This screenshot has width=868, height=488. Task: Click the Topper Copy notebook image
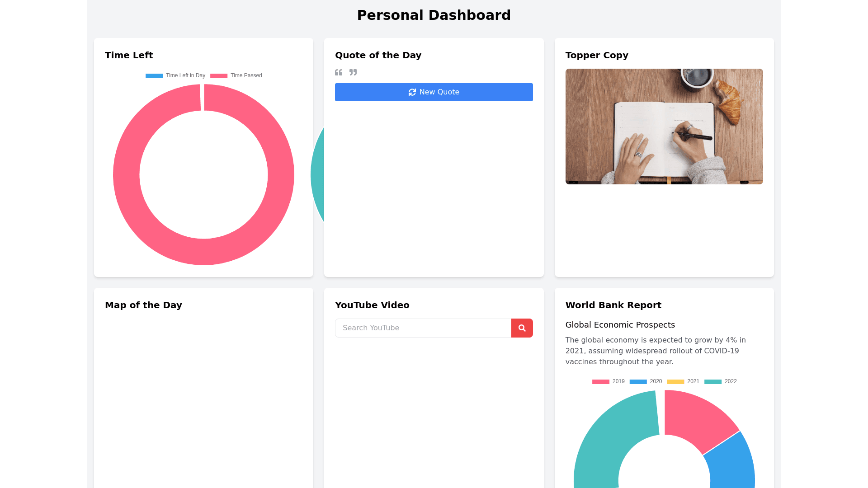coord(664,127)
